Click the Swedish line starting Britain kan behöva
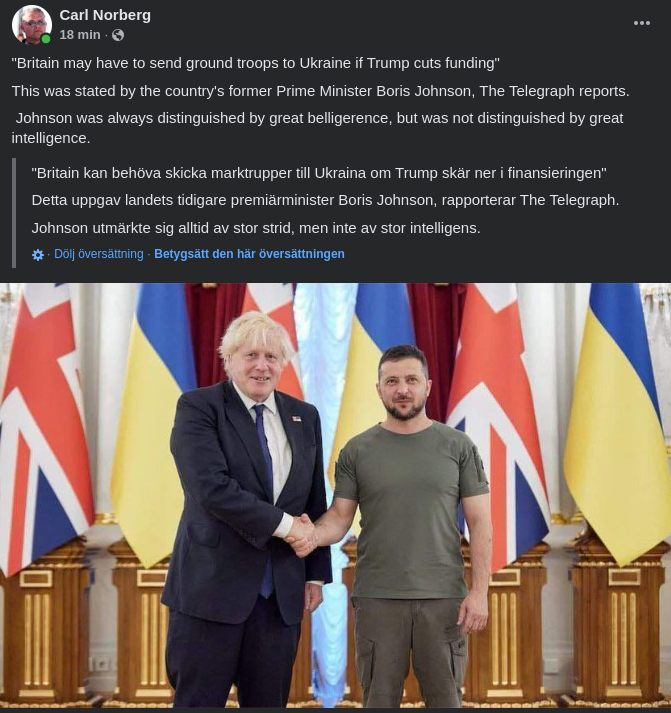This screenshot has width=671, height=713. (x=318, y=172)
